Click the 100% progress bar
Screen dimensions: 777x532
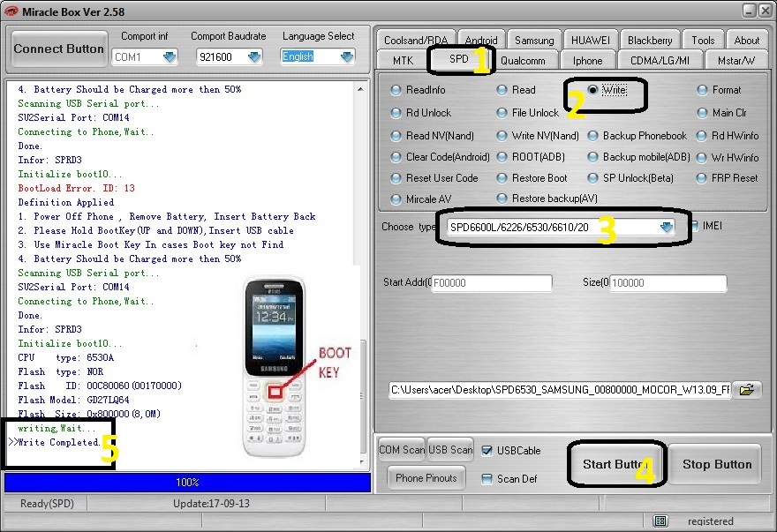pyautogui.click(x=187, y=483)
